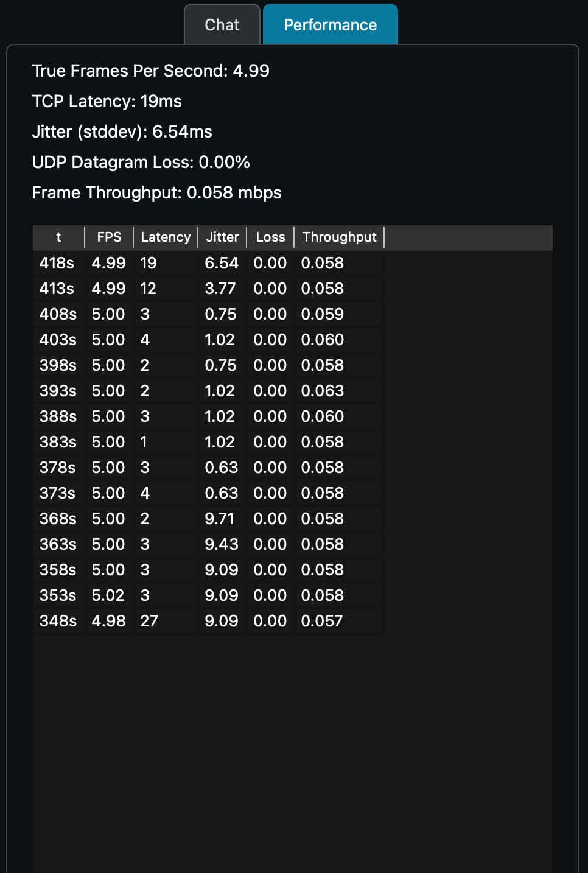Switch to the Chat tab
Screen dimensions: 588x873
click(222, 24)
